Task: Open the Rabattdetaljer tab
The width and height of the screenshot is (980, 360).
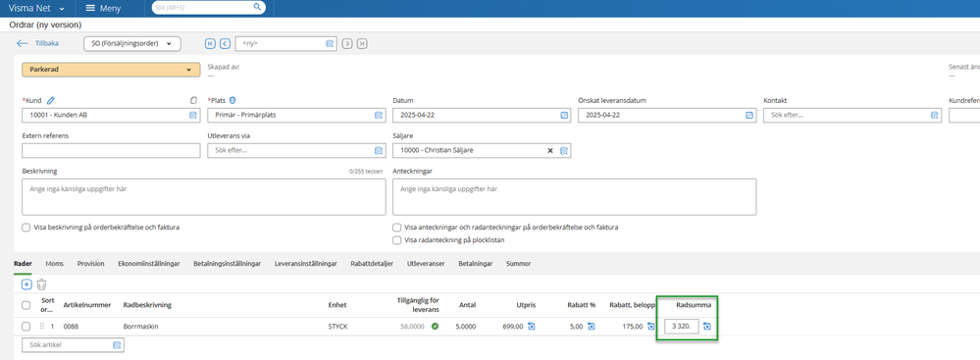Action: [372, 264]
